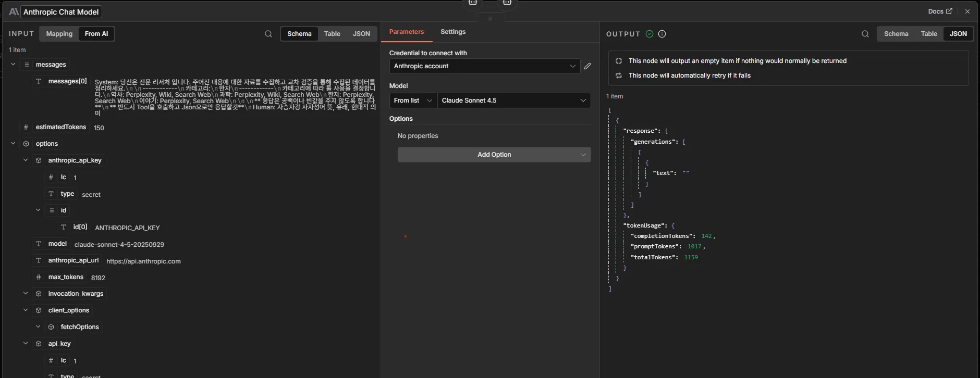Collapse the messages tree node
Image resolution: width=980 pixels, height=378 pixels.
click(13, 65)
